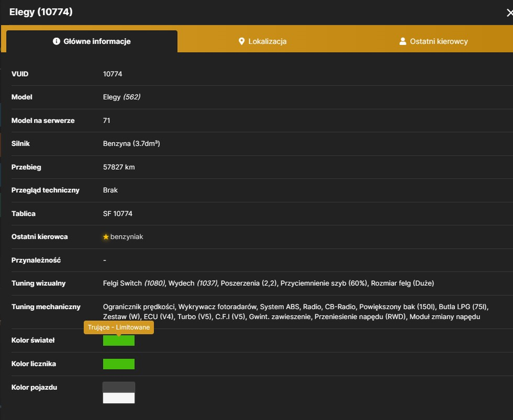
Task: Click the dark gray Kolor pojazdu swatch
Action: [119, 388]
